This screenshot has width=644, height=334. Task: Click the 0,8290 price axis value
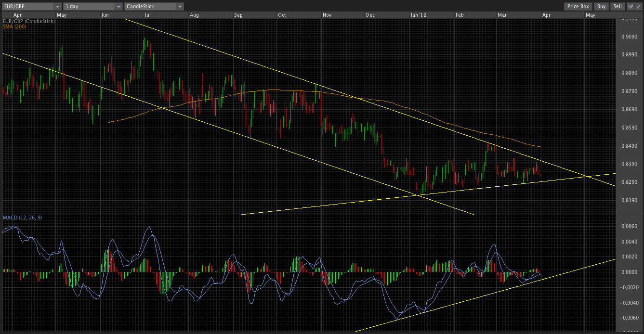pos(628,182)
